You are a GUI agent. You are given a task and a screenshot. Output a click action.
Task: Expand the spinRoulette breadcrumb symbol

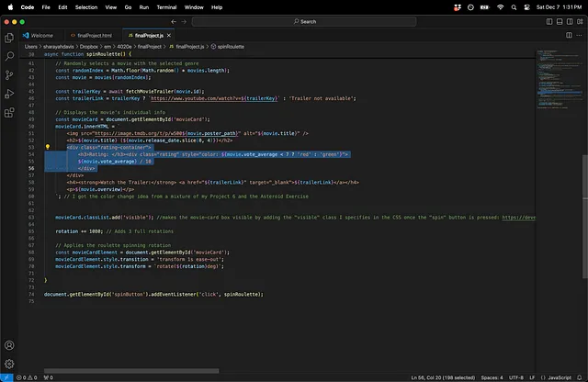coord(232,45)
